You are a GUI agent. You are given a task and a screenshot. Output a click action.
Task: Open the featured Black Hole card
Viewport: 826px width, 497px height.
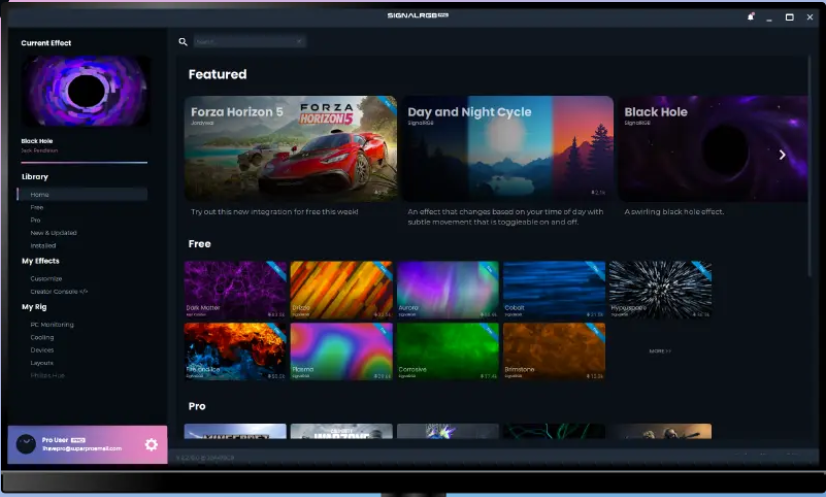coord(713,149)
